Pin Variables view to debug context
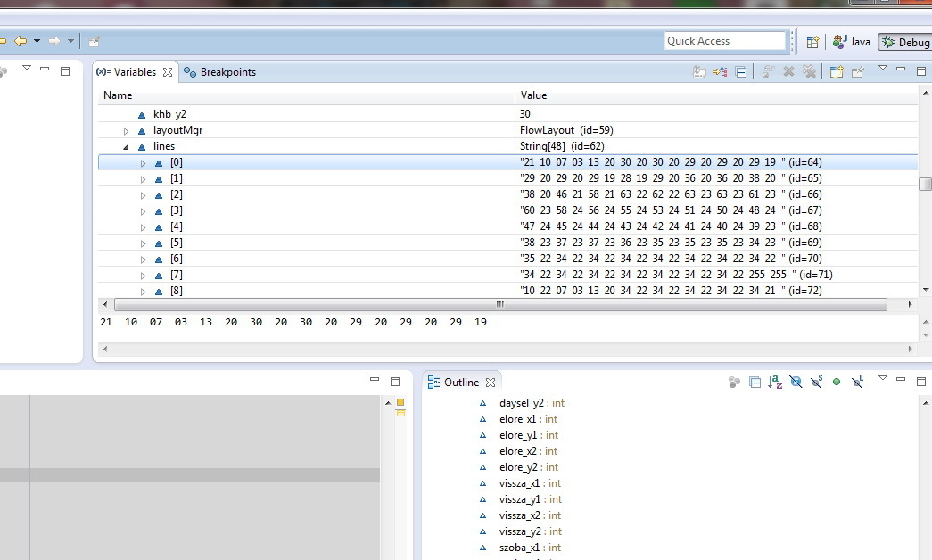932x560 pixels. pos(858,72)
